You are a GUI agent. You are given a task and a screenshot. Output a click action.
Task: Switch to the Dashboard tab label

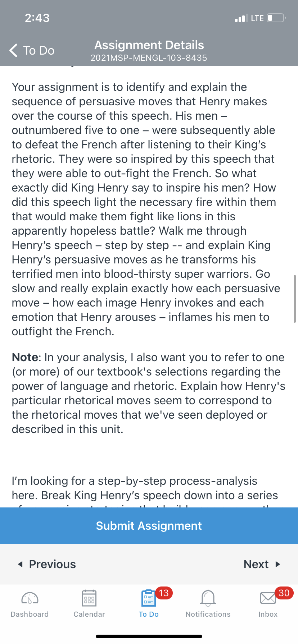click(x=30, y=614)
